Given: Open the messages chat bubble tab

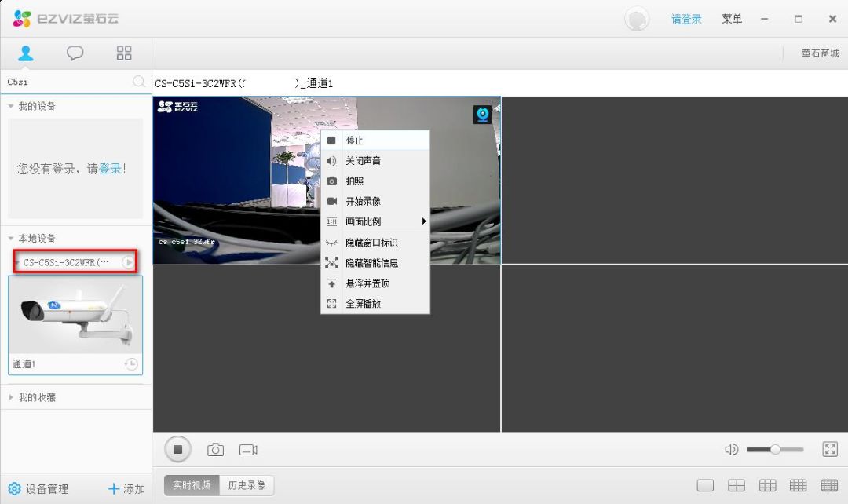Looking at the screenshot, I should [75, 53].
